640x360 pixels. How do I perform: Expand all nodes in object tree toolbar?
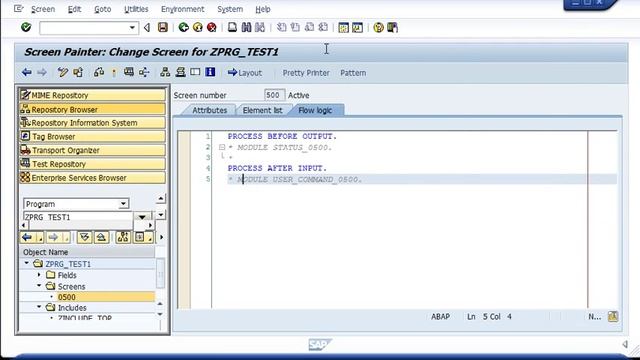point(84,237)
